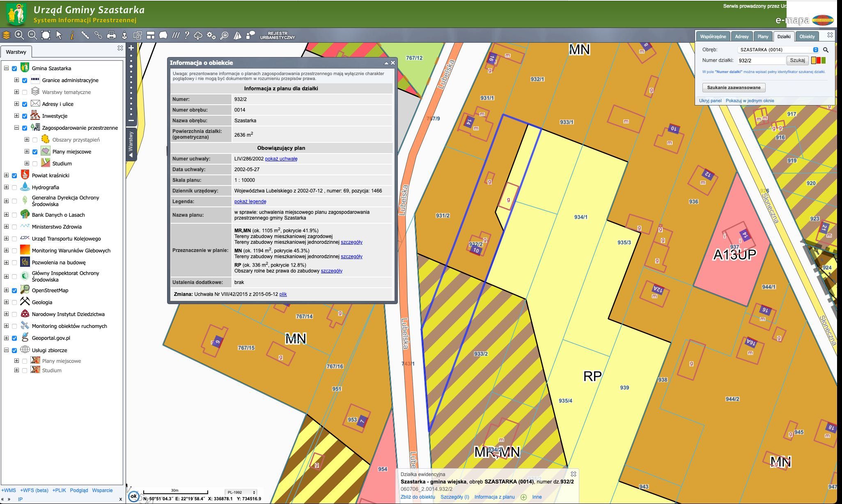Switch to Adresy tab
The width and height of the screenshot is (842, 504).
[x=742, y=37]
